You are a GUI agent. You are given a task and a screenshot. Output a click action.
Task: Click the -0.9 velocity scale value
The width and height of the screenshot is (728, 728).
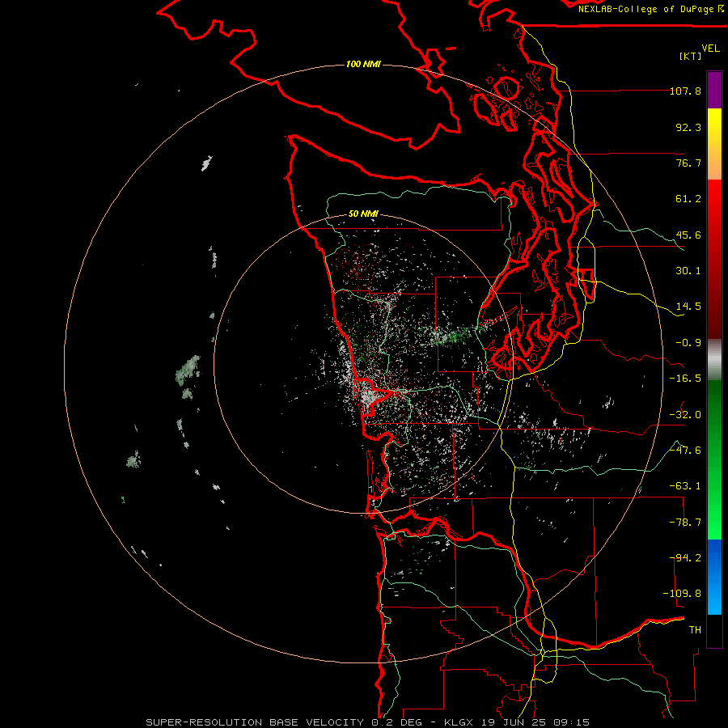point(688,343)
